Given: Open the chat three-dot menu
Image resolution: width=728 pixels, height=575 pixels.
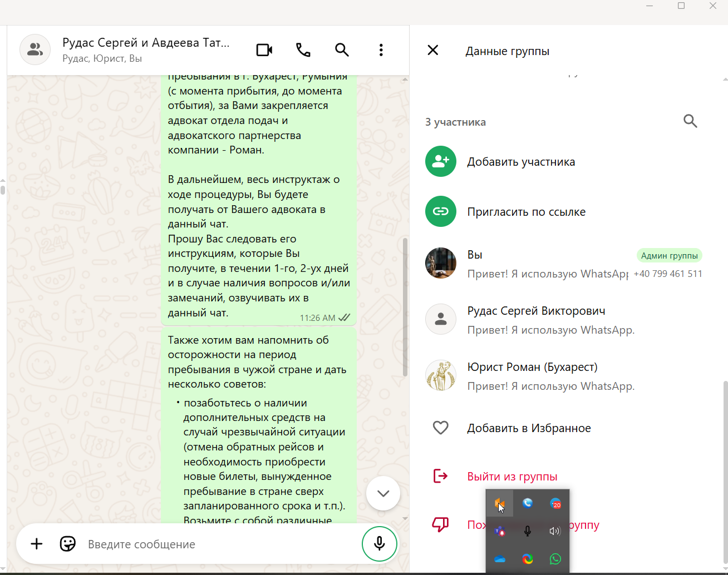Looking at the screenshot, I should point(381,50).
